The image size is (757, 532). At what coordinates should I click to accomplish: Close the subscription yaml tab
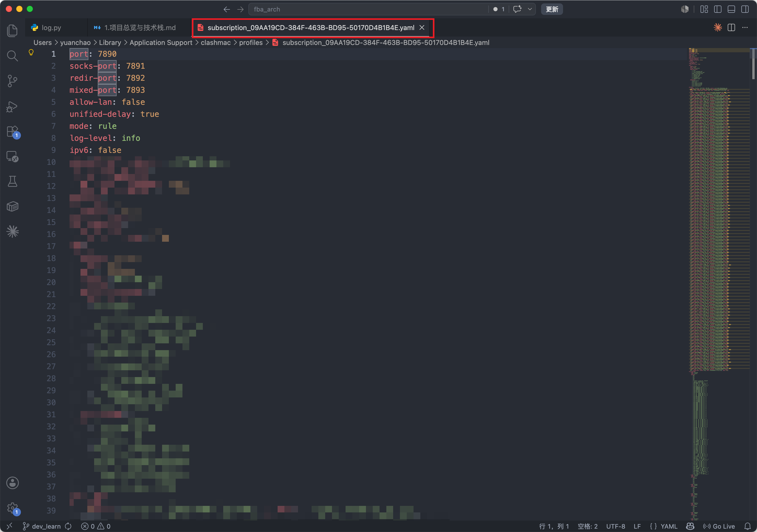pyautogui.click(x=422, y=28)
